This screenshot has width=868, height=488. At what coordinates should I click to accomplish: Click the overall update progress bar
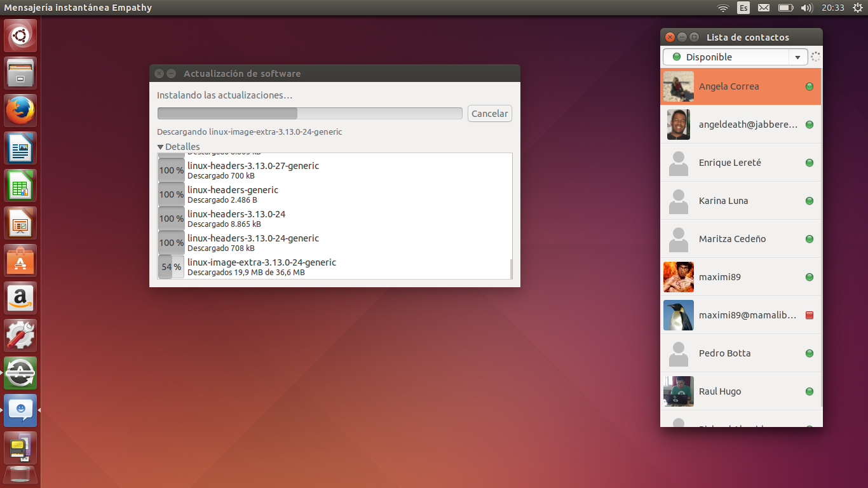pyautogui.click(x=310, y=113)
